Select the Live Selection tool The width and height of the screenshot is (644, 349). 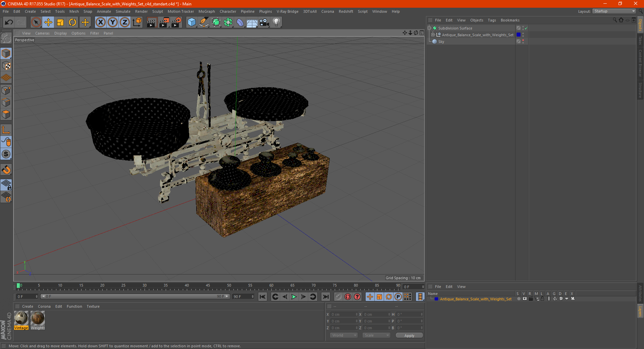tap(36, 22)
